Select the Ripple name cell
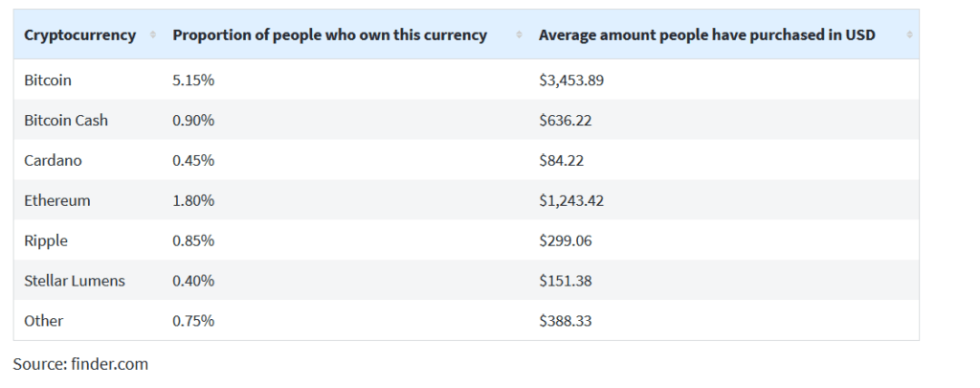This screenshot has height=388, width=980. [x=46, y=241]
